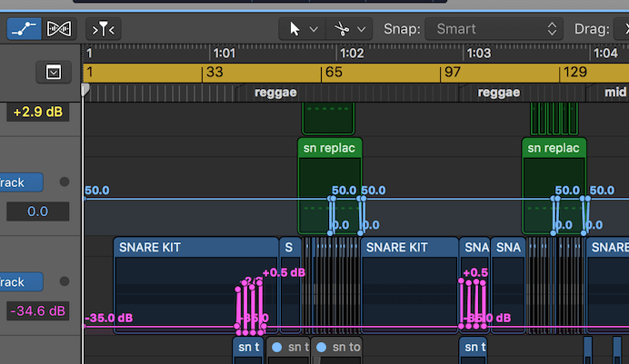Open Track automation mode above 0.0 field
Viewport: 629px width, 364px height.
point(21,182)
